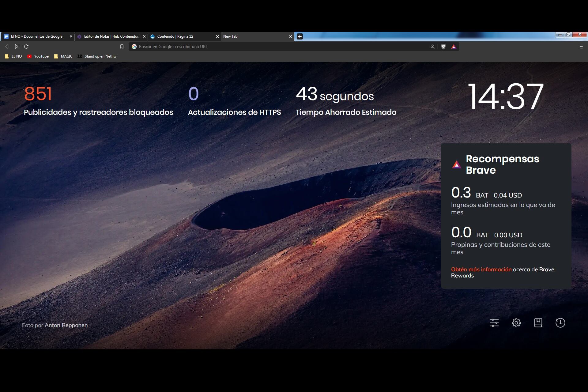Screen dimensions: 588x392
Task: Click the Obtén más información link
Action: pyautogui.click(x=481, y=269)
